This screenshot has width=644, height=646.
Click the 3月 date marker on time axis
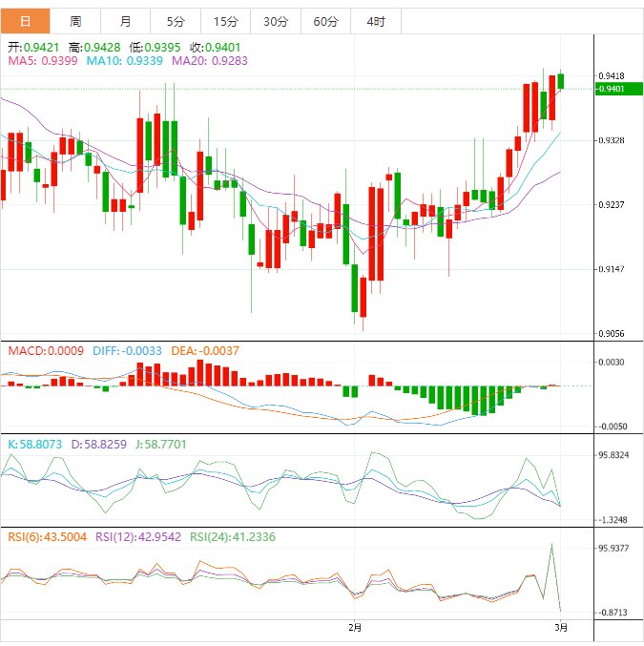pyautogui.click(x=562, y=627)
